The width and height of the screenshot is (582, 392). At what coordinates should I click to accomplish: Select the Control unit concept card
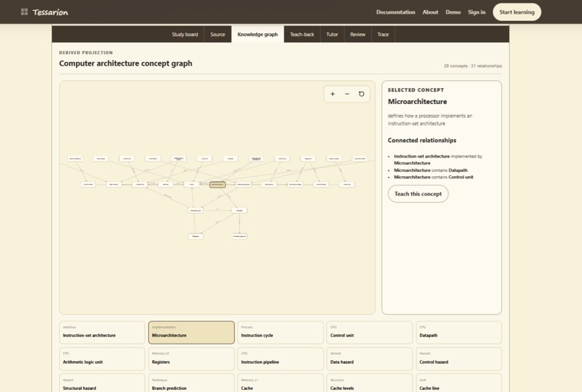point(370,333)
